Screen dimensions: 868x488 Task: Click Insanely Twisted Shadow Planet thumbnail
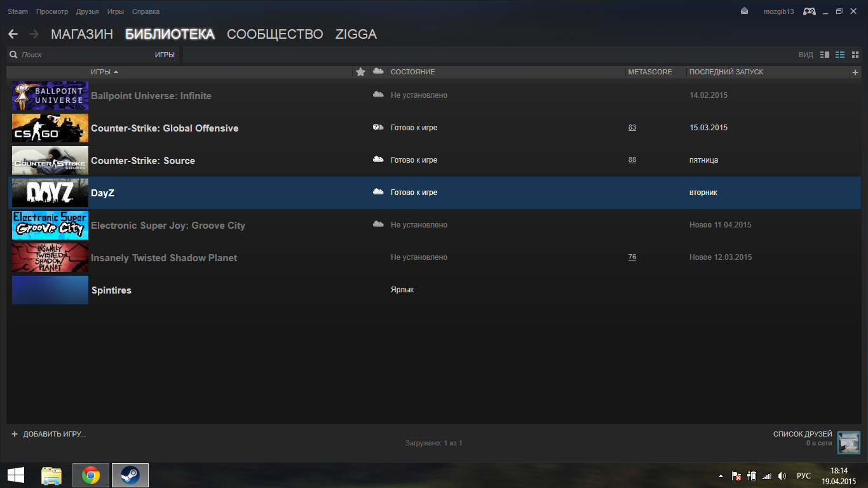pos(50,257)
